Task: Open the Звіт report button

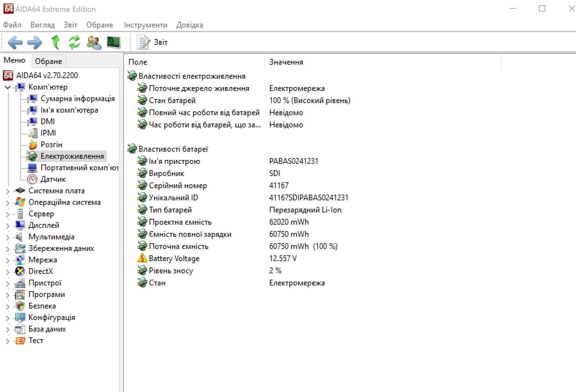Action: pyautogui.click(x=152, y=42)
